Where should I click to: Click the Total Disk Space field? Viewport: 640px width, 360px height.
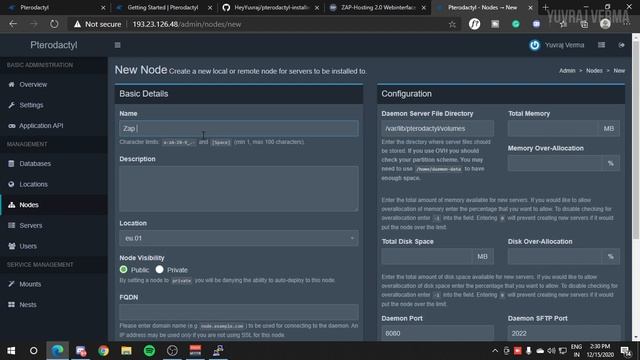(x=427, y=256)
